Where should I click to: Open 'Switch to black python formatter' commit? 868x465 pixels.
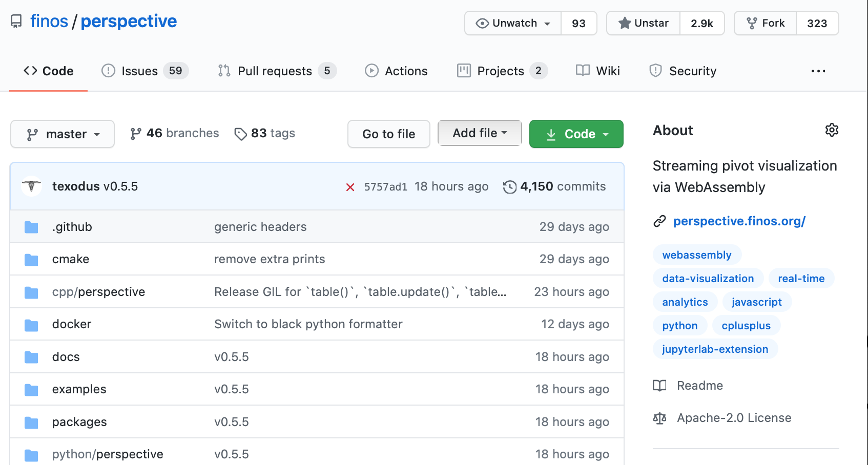coord(308,324)
